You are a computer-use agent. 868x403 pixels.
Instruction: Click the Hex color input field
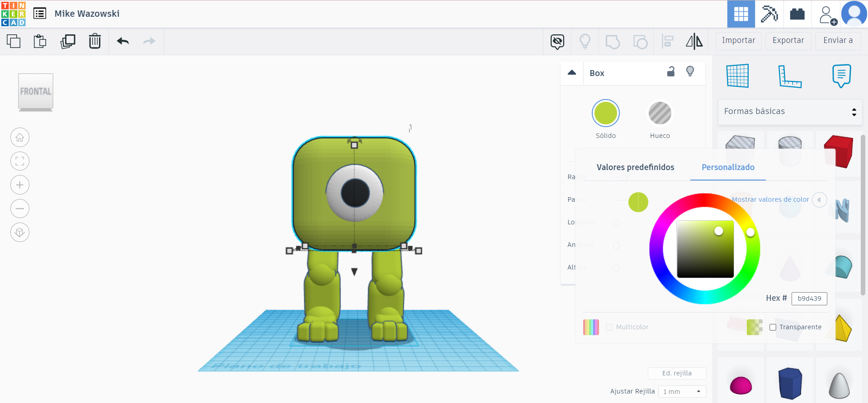(809, 299)
